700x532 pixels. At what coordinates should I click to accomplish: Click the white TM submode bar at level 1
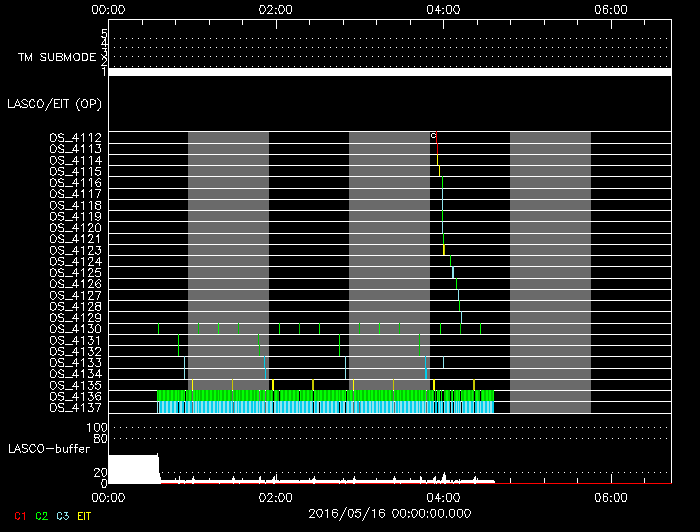pyautogui.click(x=389, y=72)
